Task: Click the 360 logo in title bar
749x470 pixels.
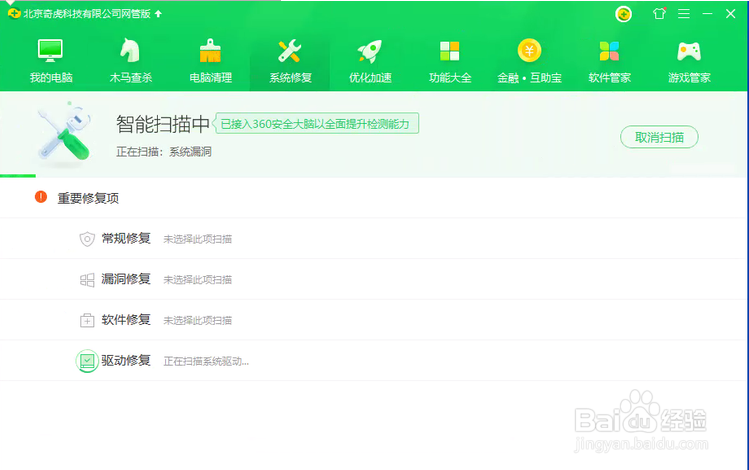Action: (14, 13)
